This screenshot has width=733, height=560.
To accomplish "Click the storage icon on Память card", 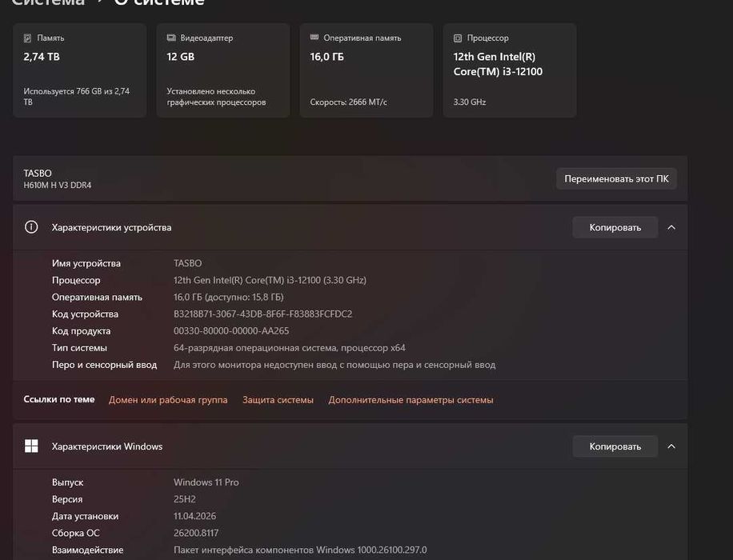I will [x=27, y=38].
